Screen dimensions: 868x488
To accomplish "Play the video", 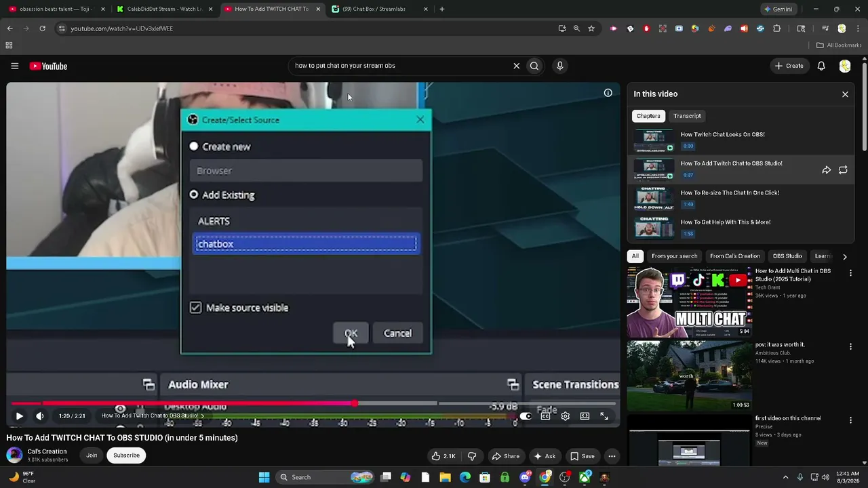I will (19, 416).
